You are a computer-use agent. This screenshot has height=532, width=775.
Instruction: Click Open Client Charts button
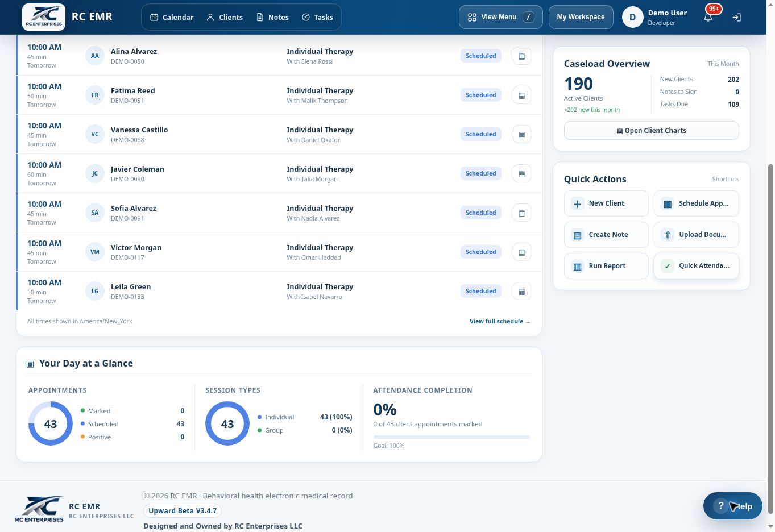651,131
